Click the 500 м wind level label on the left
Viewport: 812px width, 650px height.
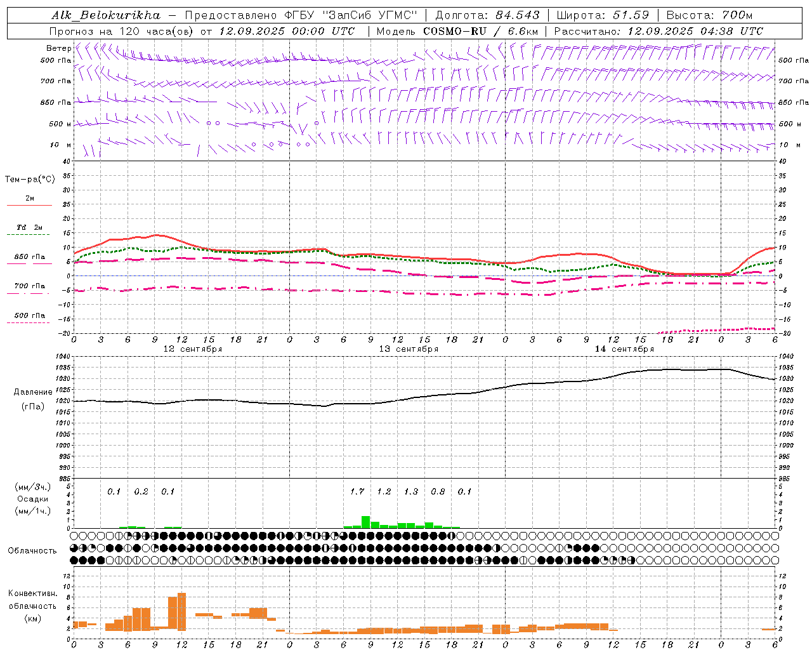click(60, 124)
